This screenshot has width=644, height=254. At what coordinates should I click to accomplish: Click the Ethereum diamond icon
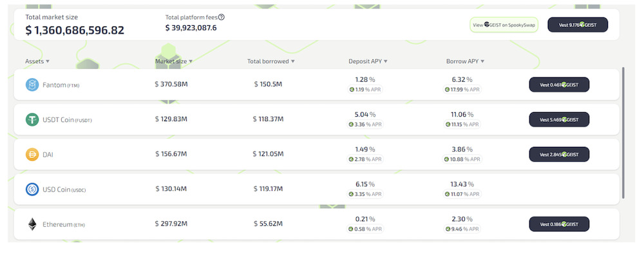click(32, 224)
